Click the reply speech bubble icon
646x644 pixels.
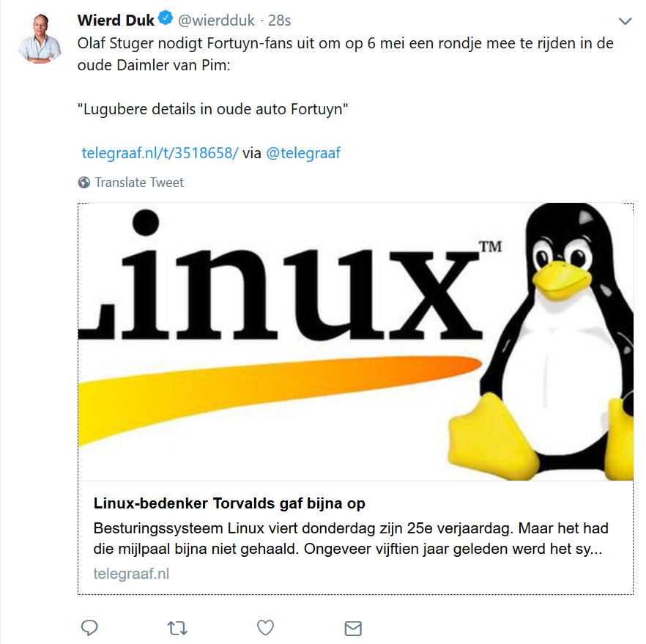coord(89,628)
